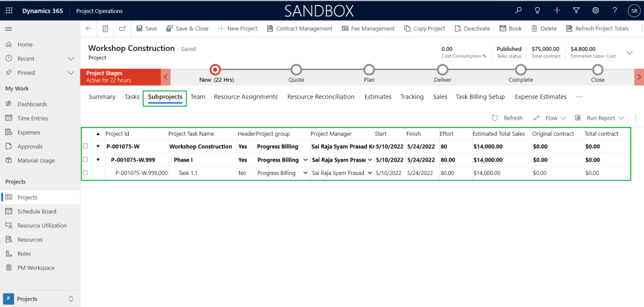Click the Book command
Screen dimensions: 644x307
[x=511, y=29]
